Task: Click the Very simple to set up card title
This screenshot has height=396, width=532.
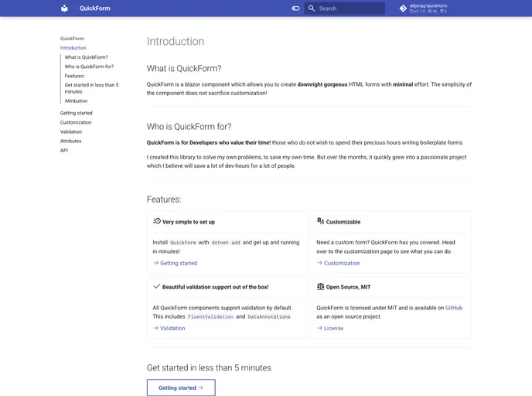Action: pyautogui.click(x=189, y=222)
